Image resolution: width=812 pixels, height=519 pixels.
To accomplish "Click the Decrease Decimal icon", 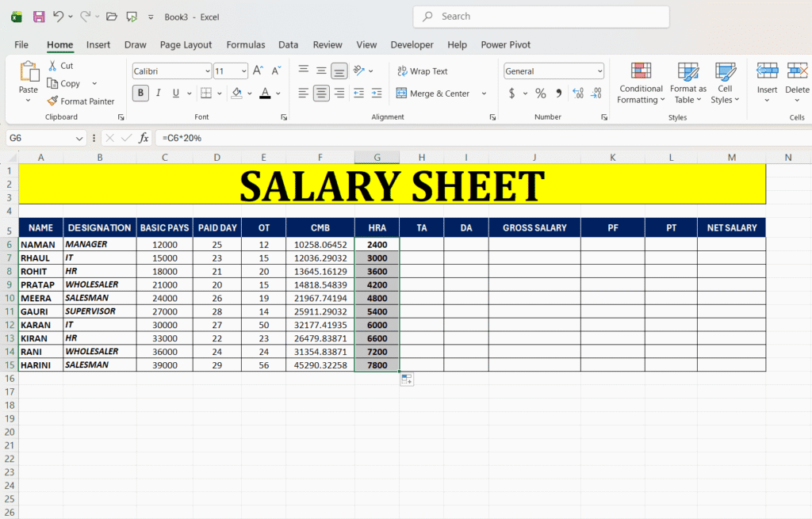I will coord(596,93).
